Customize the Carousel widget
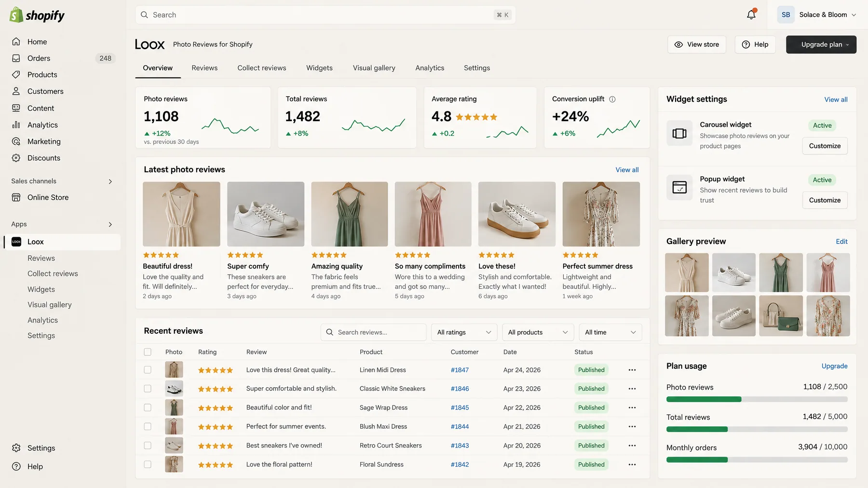 825,146
